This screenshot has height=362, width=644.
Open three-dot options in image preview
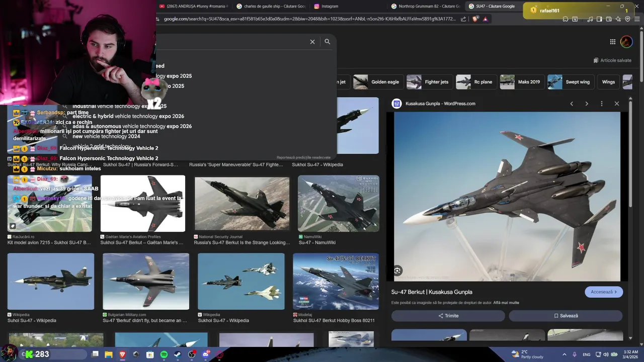click(x=602, y=104)
